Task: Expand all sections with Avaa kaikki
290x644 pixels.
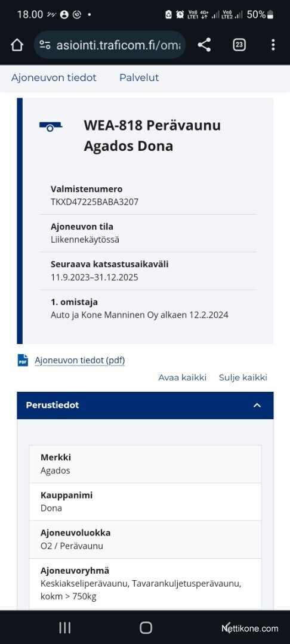Action: coord(183,377)
